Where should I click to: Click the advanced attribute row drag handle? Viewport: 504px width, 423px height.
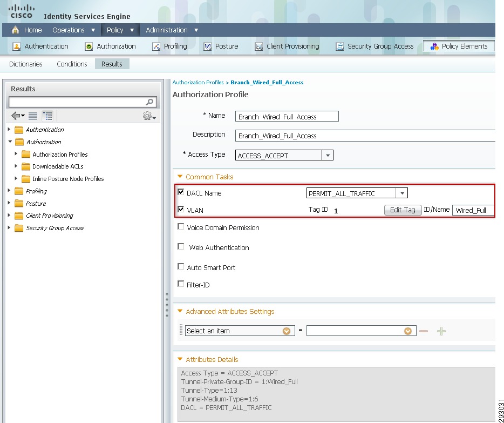tap(181, 331)
